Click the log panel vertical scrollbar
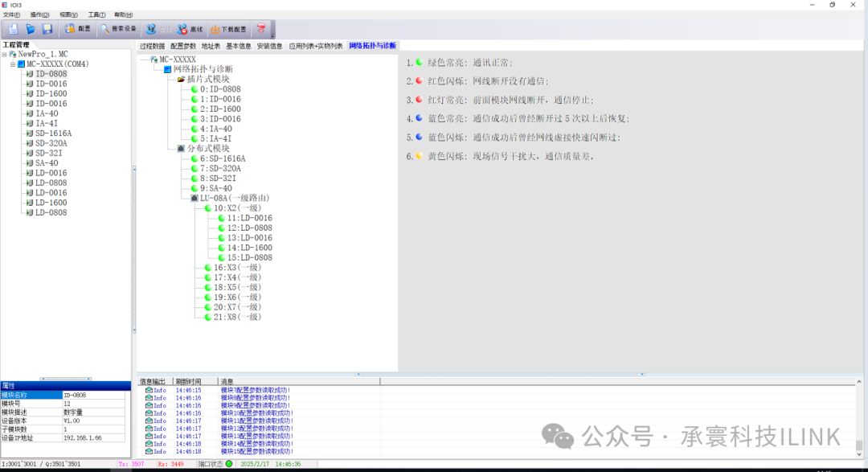 tap(858, 418)
